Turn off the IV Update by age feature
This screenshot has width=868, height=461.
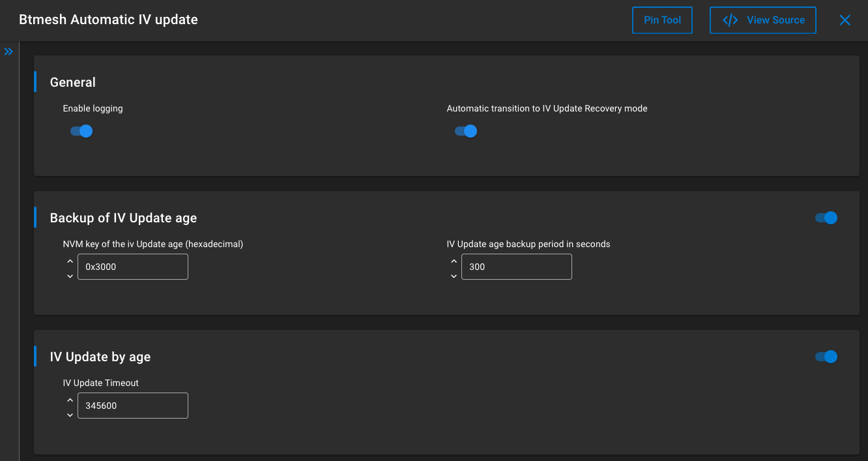point(826,357)
